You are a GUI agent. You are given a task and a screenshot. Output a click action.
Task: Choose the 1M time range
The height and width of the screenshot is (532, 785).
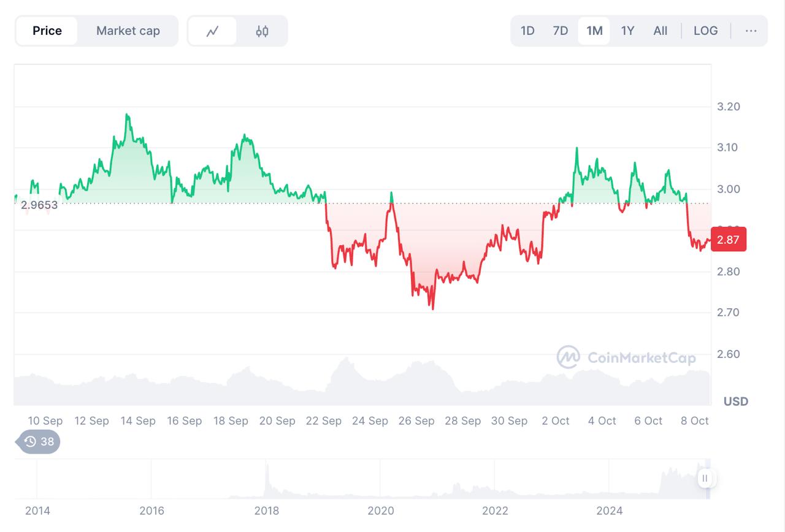pyautogui.click(x=594, y=31)
